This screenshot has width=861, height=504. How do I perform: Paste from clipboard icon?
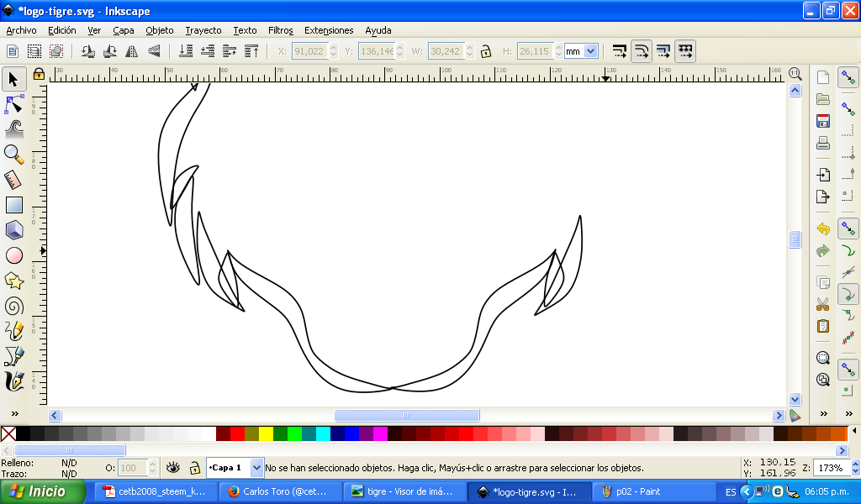pyautogui.click(x=822, y=326)
